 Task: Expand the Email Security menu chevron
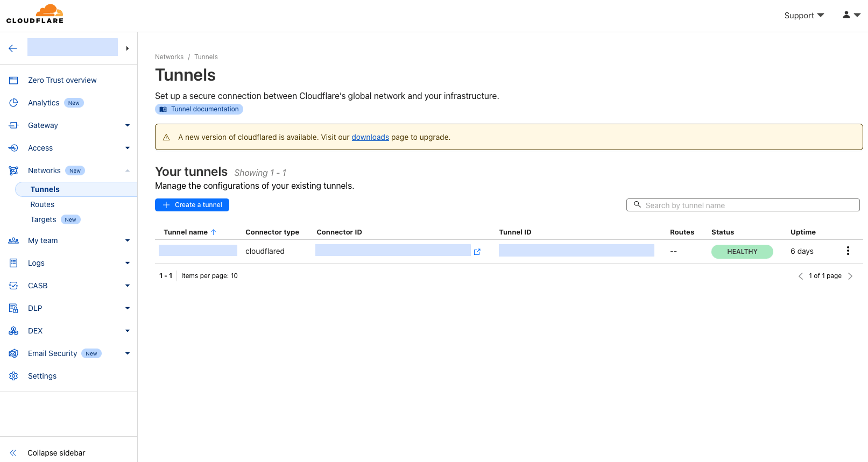(x=128, y=353)
